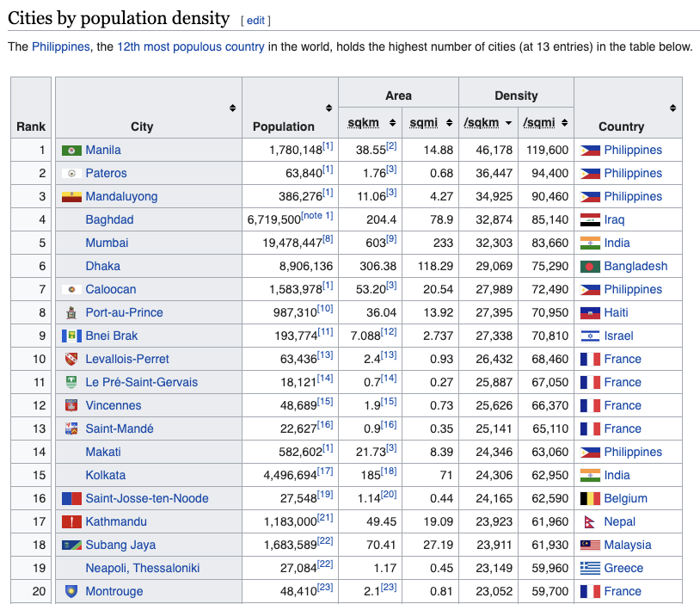Click the Vincennes coat of arms icon

(71, 405)
